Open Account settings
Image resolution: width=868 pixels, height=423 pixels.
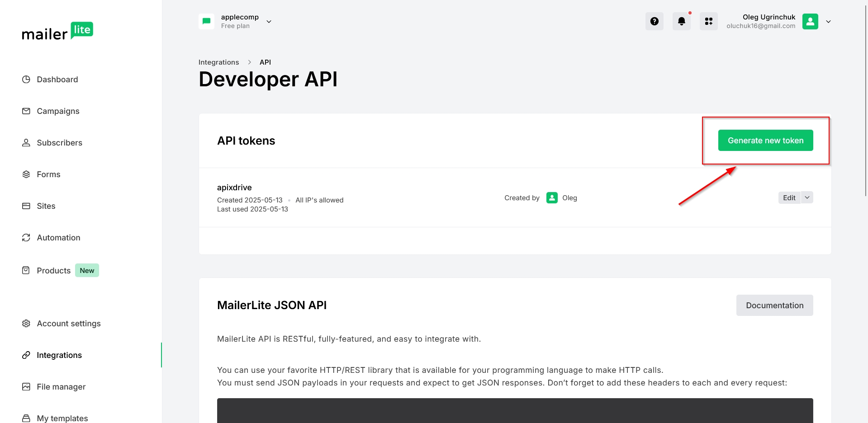[69, 324]
